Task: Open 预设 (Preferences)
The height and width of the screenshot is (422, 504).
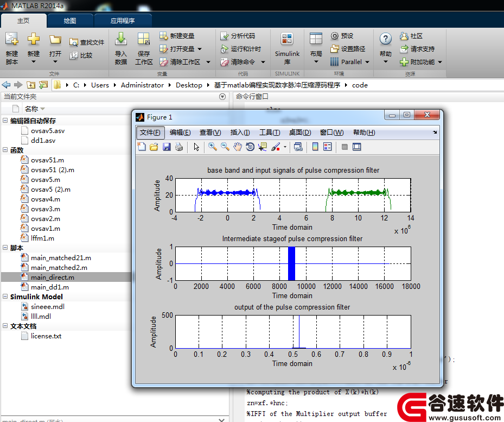Action: 342,36
